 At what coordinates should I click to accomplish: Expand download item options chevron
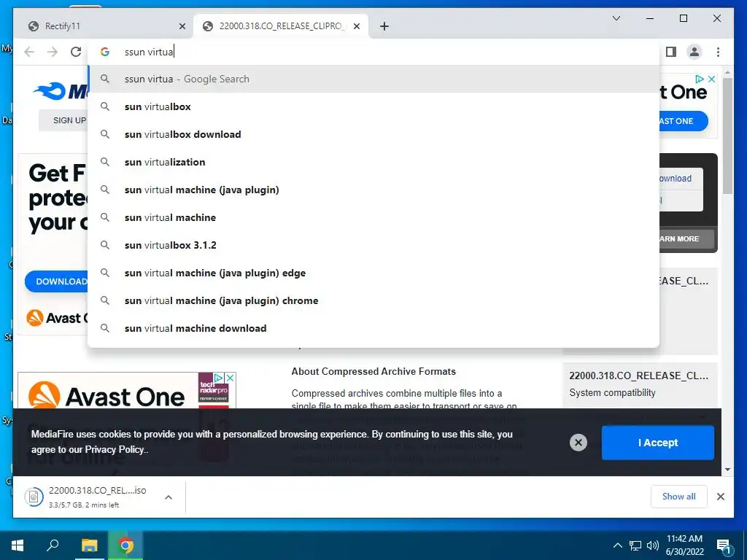point(169,497)
